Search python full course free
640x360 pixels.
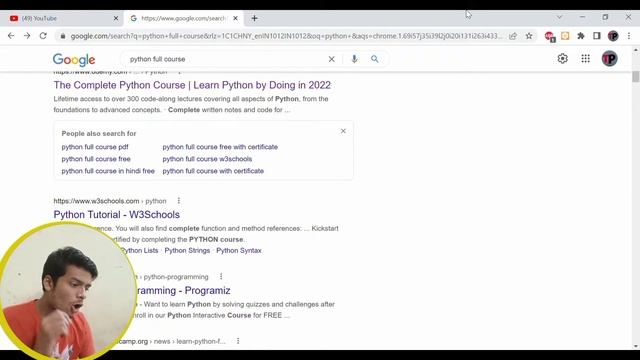click(x=96, y=159)
